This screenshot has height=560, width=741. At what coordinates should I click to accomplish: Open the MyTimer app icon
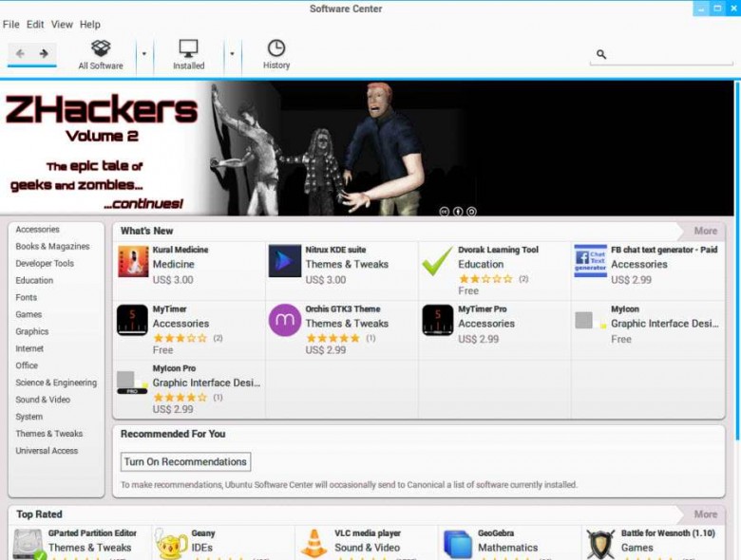132,320
